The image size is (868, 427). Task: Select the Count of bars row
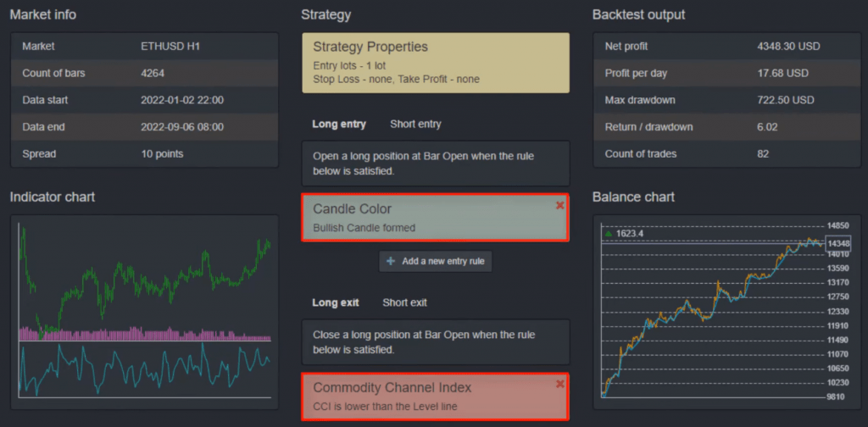click(144, 73)
